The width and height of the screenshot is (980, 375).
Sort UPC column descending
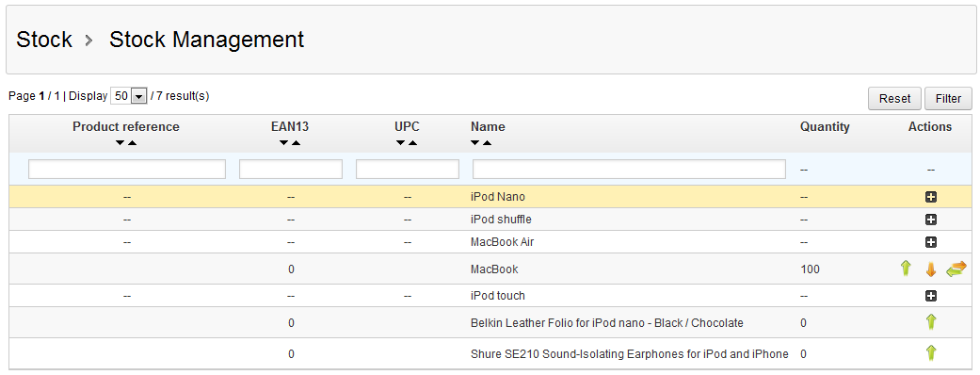[x=401, y=143]
